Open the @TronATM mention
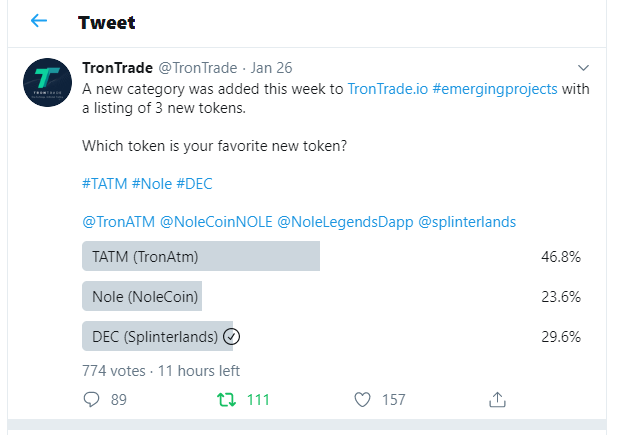Viewport: 624px width, 435px height. pyautogui.click(x=118, y=220)
